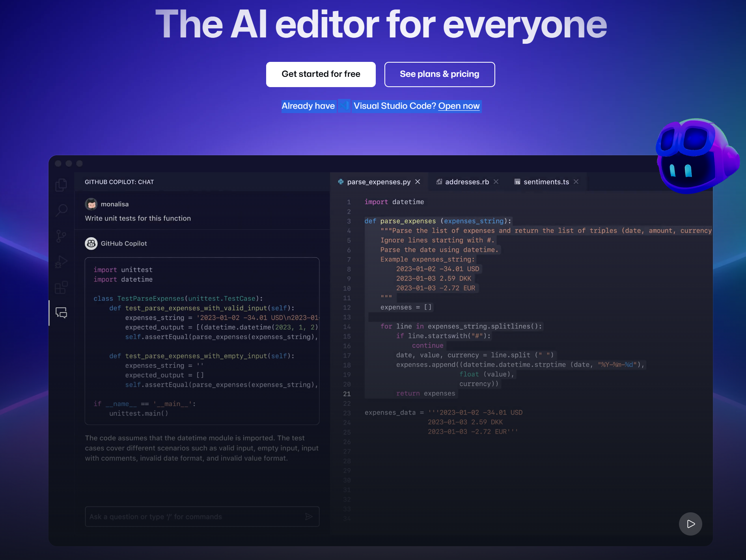
Task: Click Get started for free button
Action: 321,74
